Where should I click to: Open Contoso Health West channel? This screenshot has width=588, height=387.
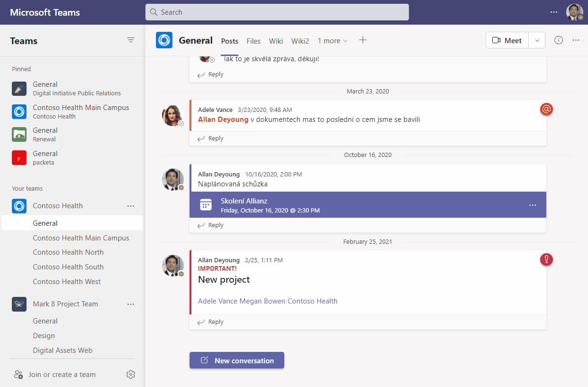[67, 282]
